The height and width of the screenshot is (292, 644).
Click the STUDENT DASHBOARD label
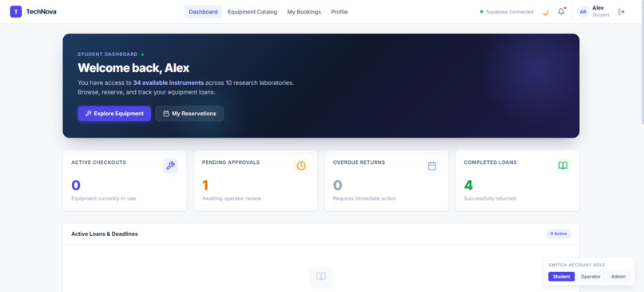pos(108,54)
